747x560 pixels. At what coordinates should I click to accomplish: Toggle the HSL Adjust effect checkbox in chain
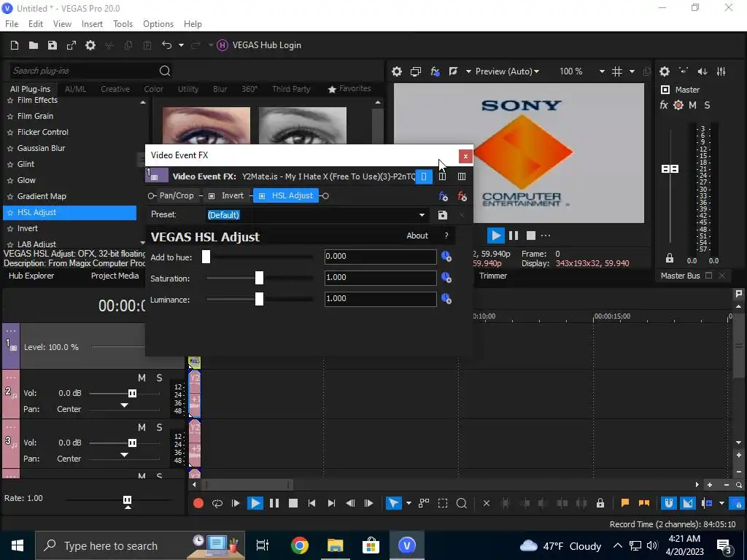(x=262, y=195)
